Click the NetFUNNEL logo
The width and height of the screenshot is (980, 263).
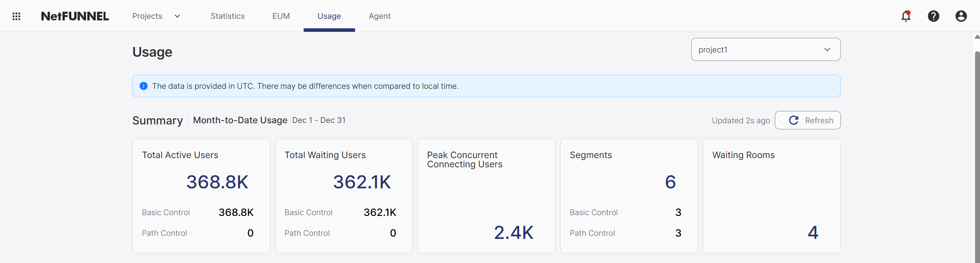(x=75, y=16)
